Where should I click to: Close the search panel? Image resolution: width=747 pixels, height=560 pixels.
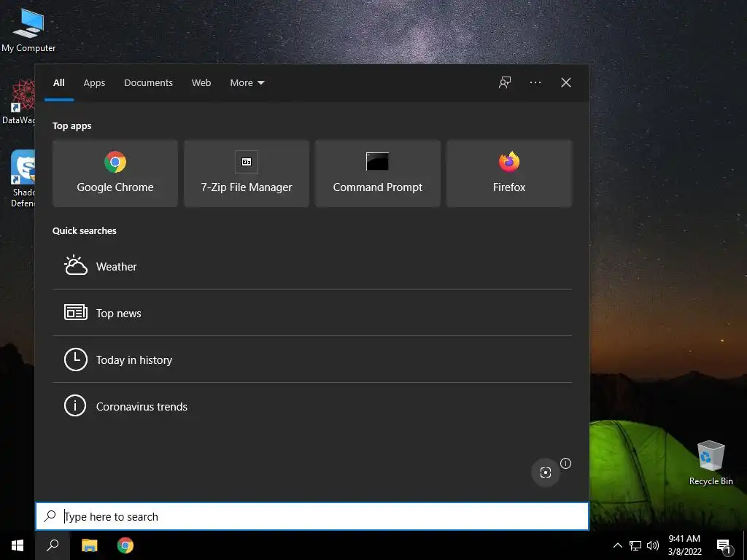pos(566,83)
